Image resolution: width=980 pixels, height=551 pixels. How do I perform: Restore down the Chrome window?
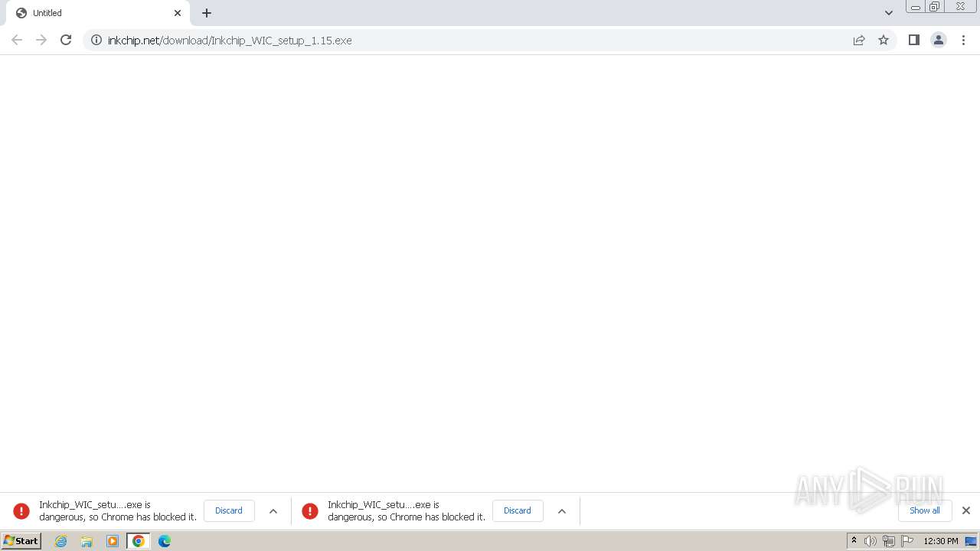(935, 7)
